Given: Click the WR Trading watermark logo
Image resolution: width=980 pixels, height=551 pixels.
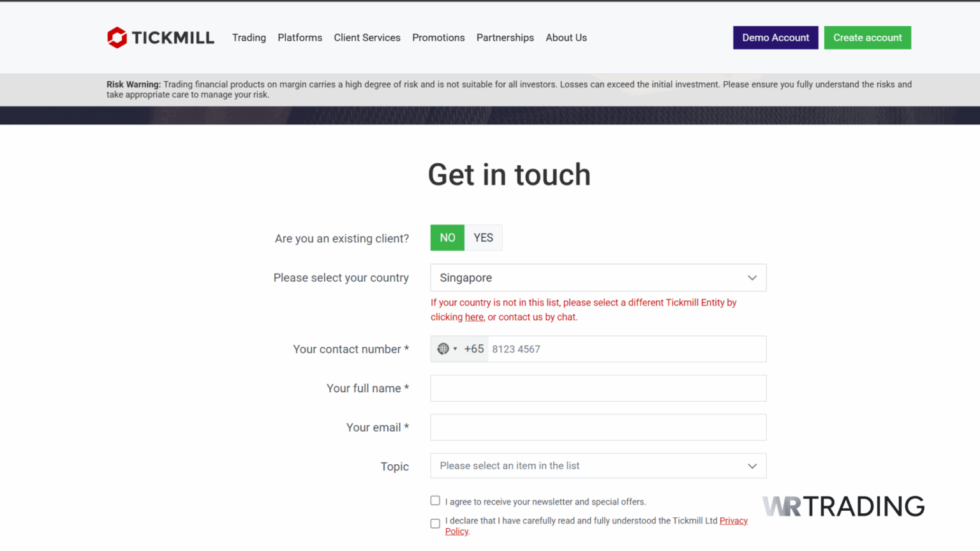Looking at the screenshot, I should pyautogui.click(x=843, y=506).
